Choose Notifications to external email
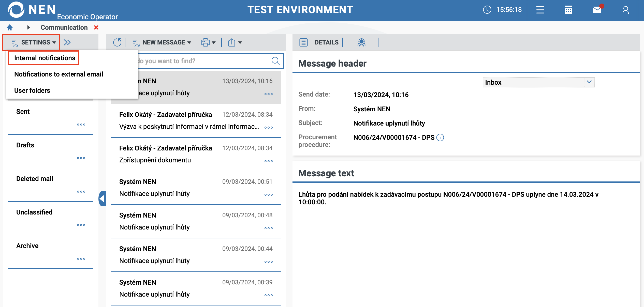The image size is (644, 307). [58, 74]
